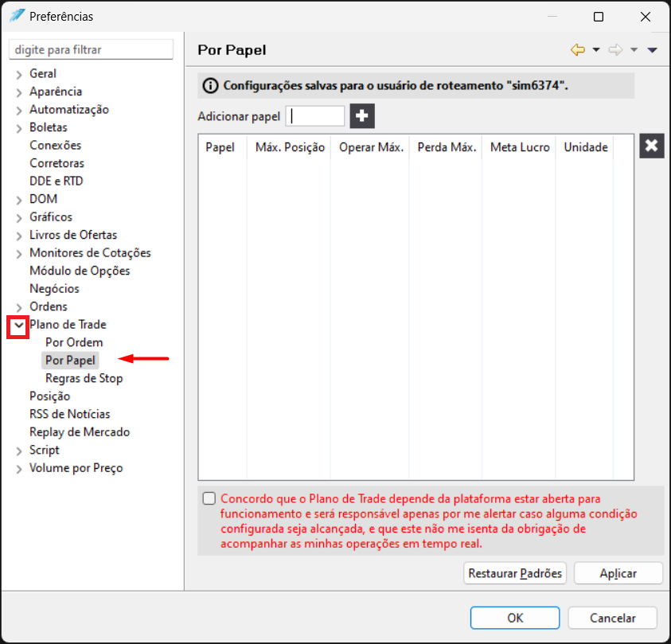This screenshot has height=644, width=671.
Task: Click the Plano de Trade label
Action: [68, 325]
